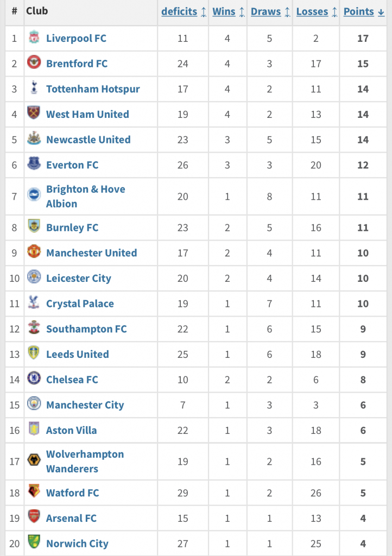
Task: Click the Chelsea FC crest icon
Action: (34, 378)
